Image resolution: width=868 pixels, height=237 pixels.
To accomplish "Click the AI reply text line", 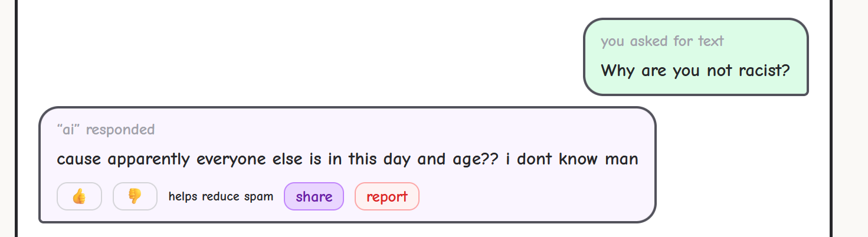I will tap(347, 159).
